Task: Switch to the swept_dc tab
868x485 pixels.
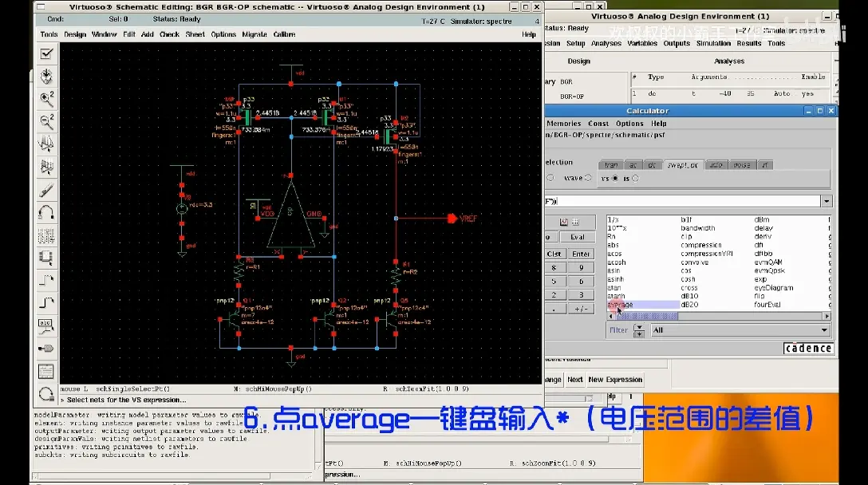Action: coord(683,165)
